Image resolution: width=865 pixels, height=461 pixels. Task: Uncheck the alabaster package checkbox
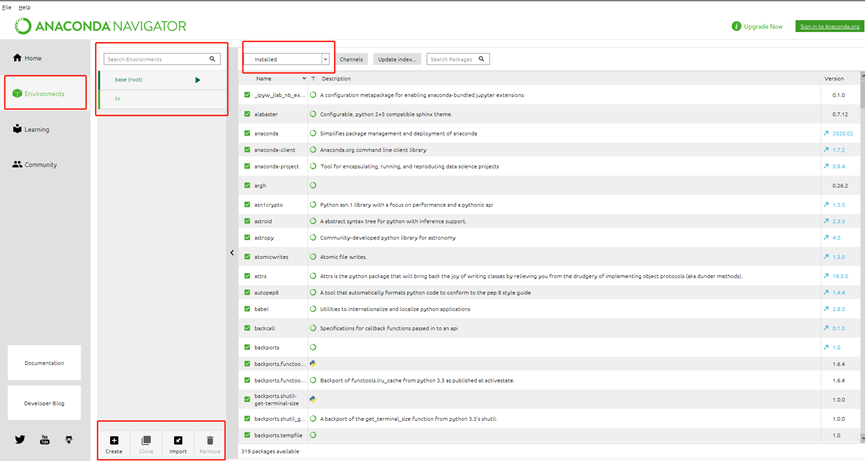click(247, 114)
